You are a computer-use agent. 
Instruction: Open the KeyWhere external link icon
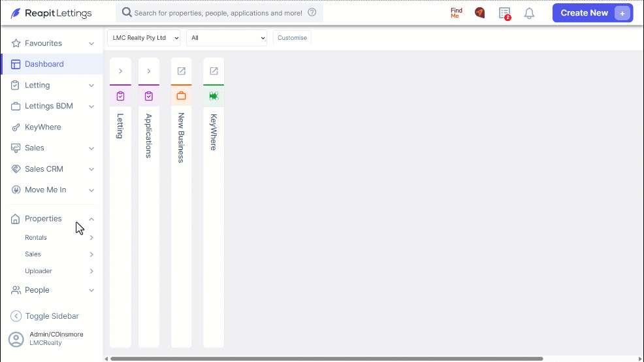click(x=214, y=71)
